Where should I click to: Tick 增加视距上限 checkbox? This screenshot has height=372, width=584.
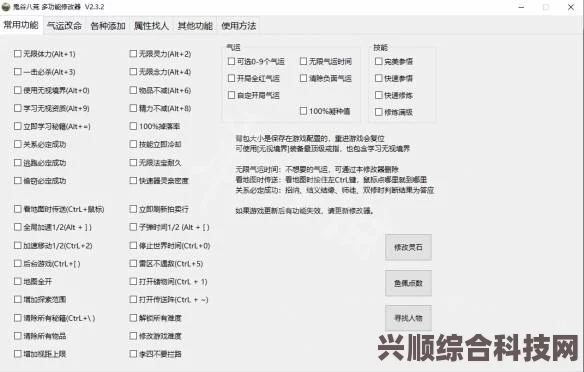coord(18,354)
